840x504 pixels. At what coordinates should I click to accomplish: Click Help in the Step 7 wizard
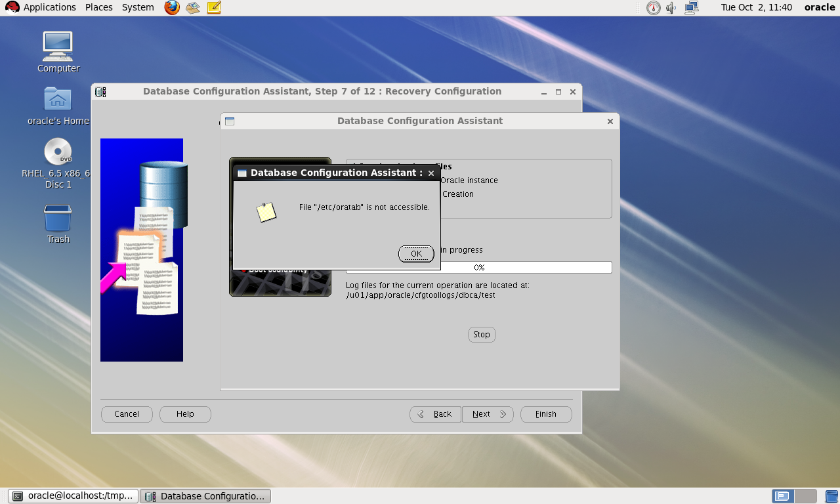coord(185,414)
